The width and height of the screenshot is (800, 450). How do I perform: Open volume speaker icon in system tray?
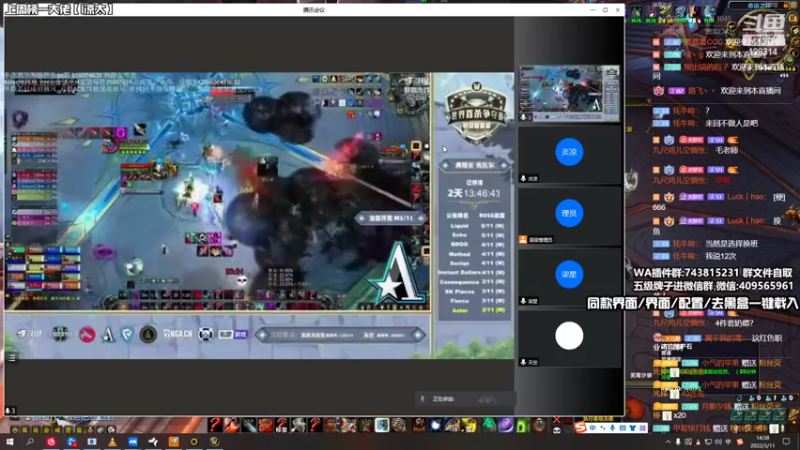718,442
